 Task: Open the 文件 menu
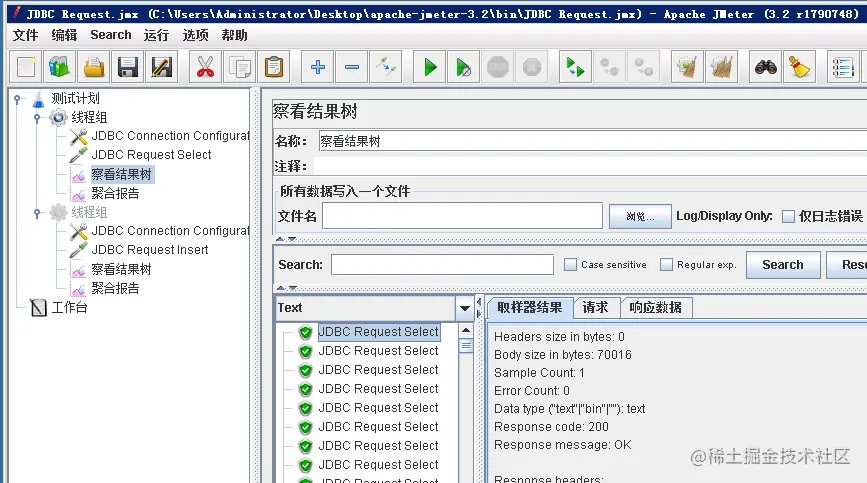coord(25,35)
